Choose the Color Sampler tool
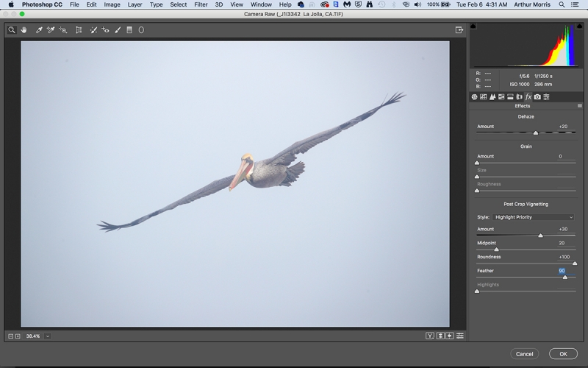The height and width of the screenshot is (368, 588). click(51, 30)
